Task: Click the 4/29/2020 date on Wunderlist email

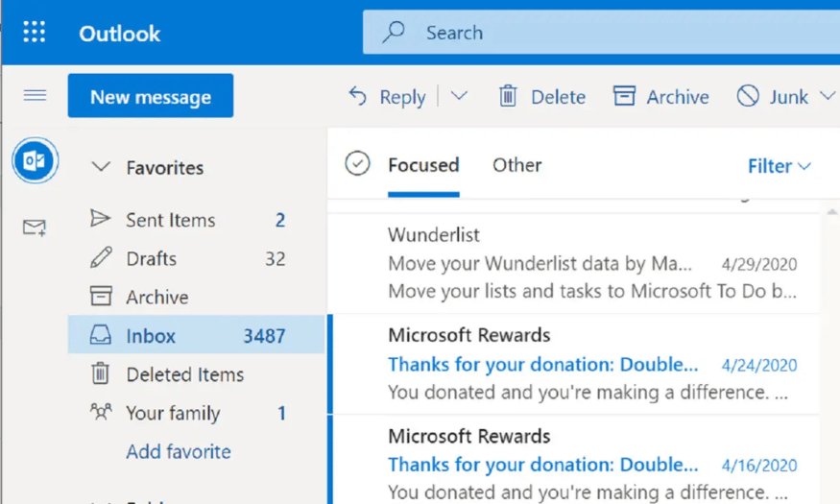Action: pyautogui.click(x=759, y=264)
